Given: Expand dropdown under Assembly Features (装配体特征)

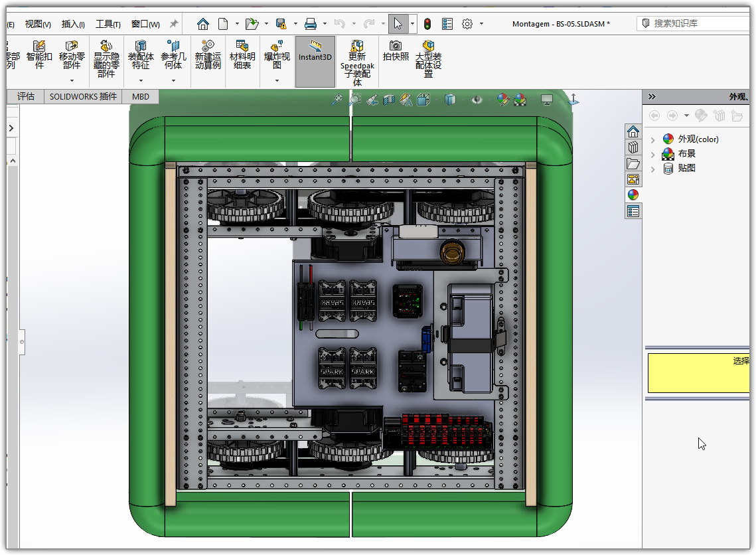Looking at the screenshot, I should [x=141, y=80].
